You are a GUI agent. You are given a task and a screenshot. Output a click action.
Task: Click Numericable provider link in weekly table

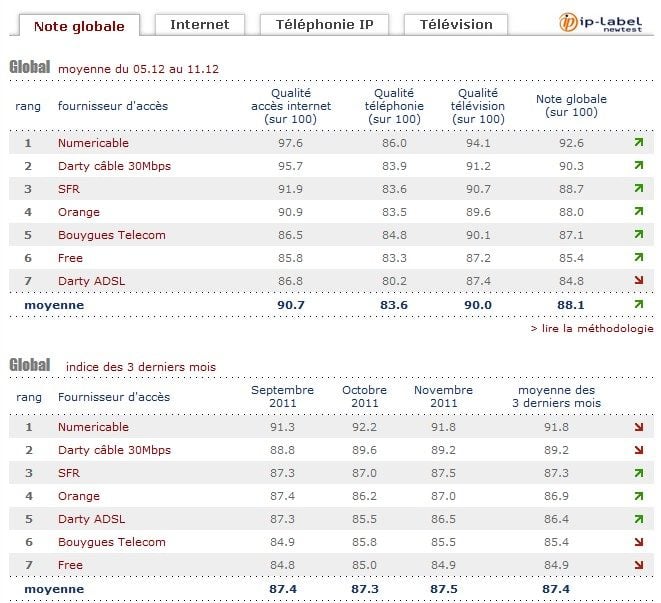tap(93, 143)
